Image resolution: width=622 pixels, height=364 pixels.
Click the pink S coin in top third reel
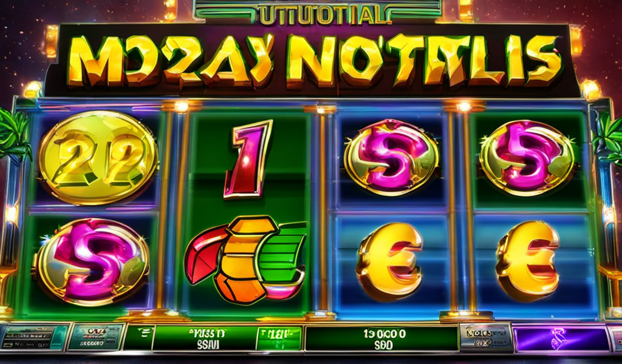pyautogui.click(x=392, y=157)
